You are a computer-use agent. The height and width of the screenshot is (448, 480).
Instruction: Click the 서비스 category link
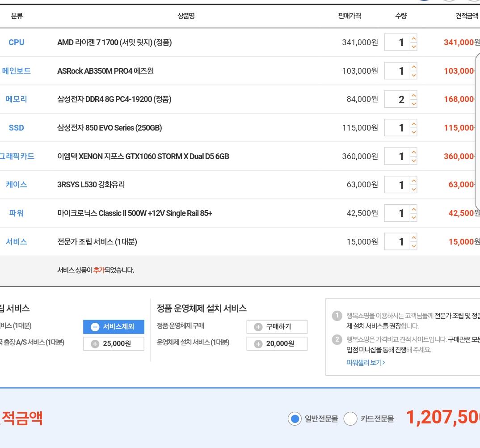(x=17, y=241)
